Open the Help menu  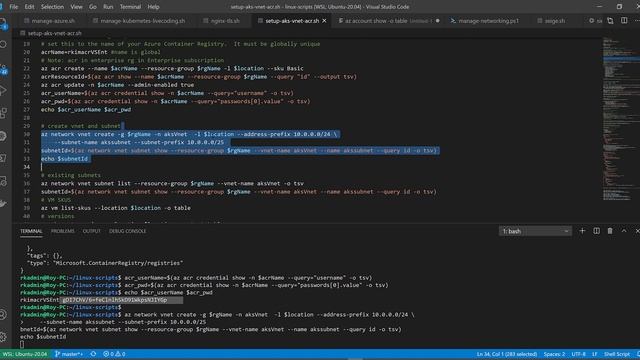[153, 7]
